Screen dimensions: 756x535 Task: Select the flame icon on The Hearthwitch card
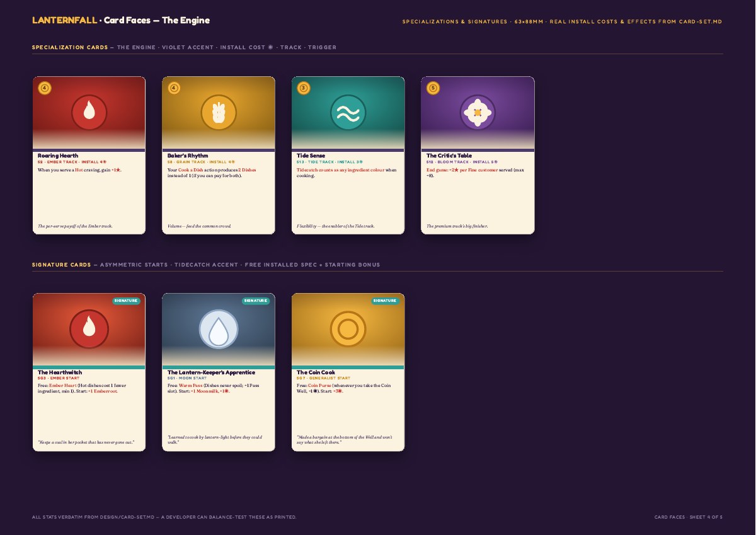[x=89, y=329]
